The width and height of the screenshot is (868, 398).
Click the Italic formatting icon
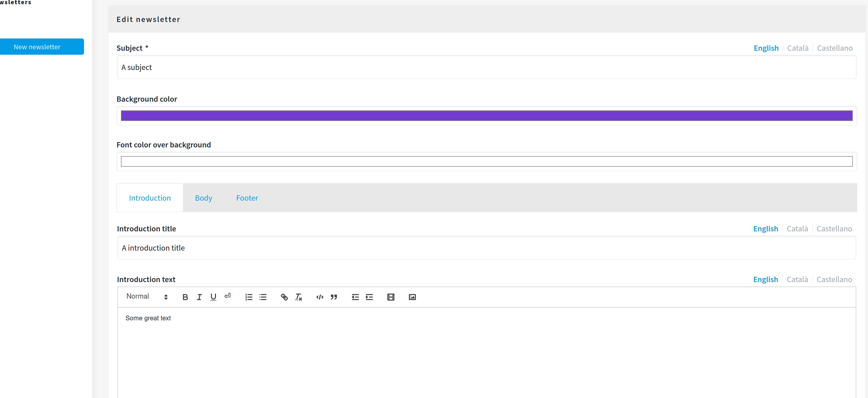click(199, 297)
